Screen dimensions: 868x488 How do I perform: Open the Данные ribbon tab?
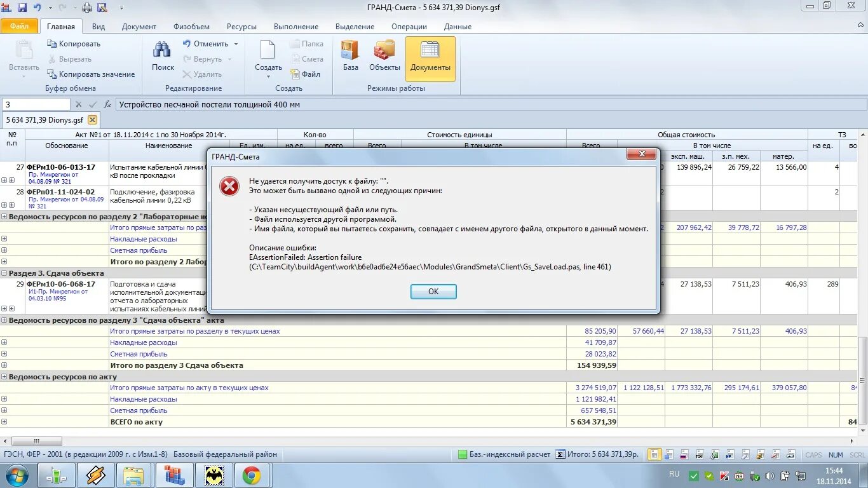458,27
